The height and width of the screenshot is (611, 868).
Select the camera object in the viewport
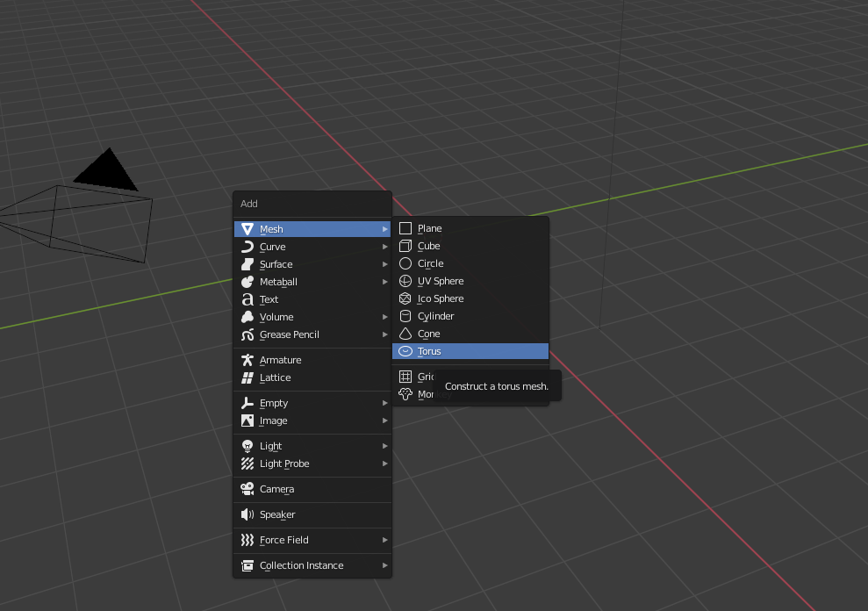(x=100, y=225)
